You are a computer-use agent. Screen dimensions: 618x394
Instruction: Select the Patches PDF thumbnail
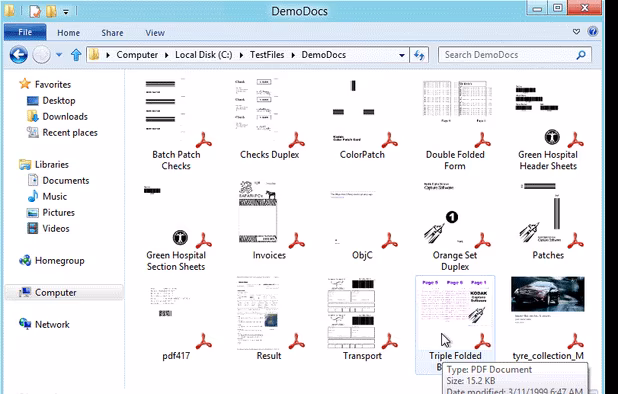548,215
